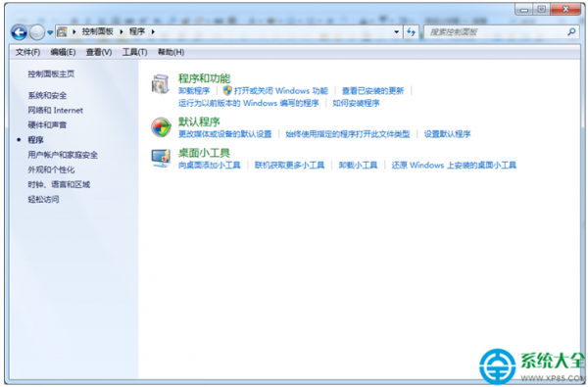
Task: Open 网络和 Internet category in sidebar
Action: (x=56, y=111)
